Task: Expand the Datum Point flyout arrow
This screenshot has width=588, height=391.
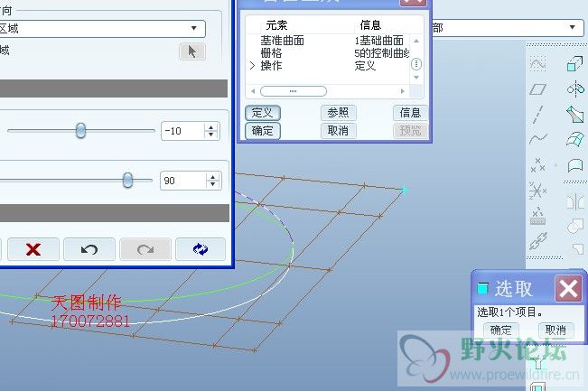Action: coord(555,165)
